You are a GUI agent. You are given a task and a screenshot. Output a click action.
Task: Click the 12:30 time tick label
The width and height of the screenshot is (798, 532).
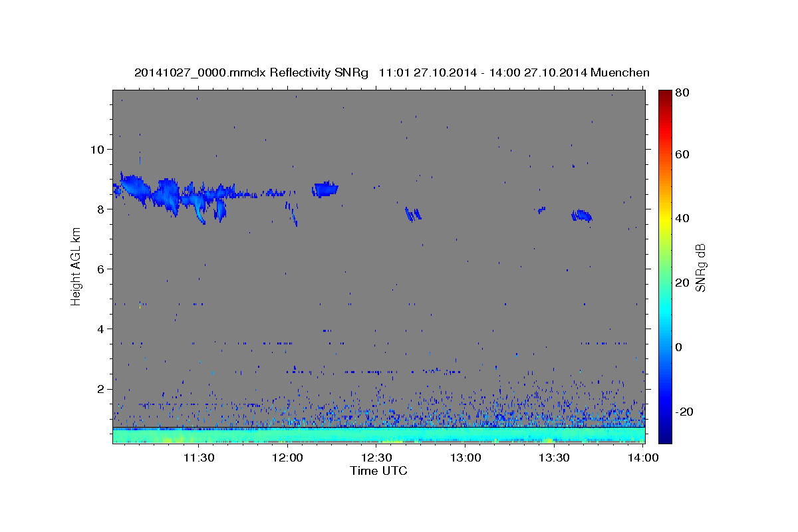coord(376,458)
